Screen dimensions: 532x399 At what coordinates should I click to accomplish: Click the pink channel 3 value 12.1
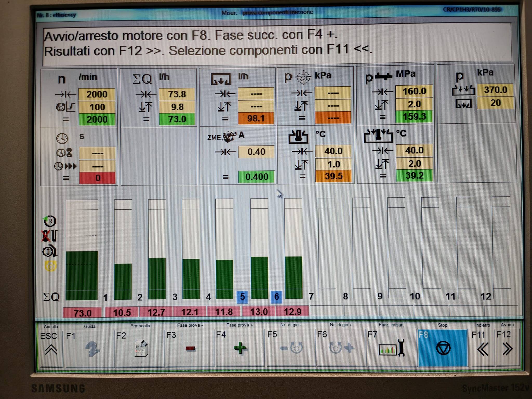pos(190,312)
